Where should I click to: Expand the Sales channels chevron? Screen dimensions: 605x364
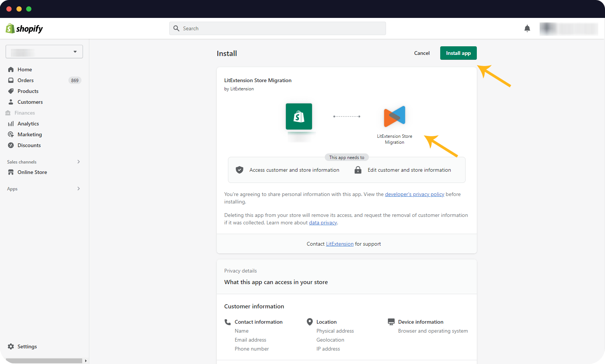point(78,162)
